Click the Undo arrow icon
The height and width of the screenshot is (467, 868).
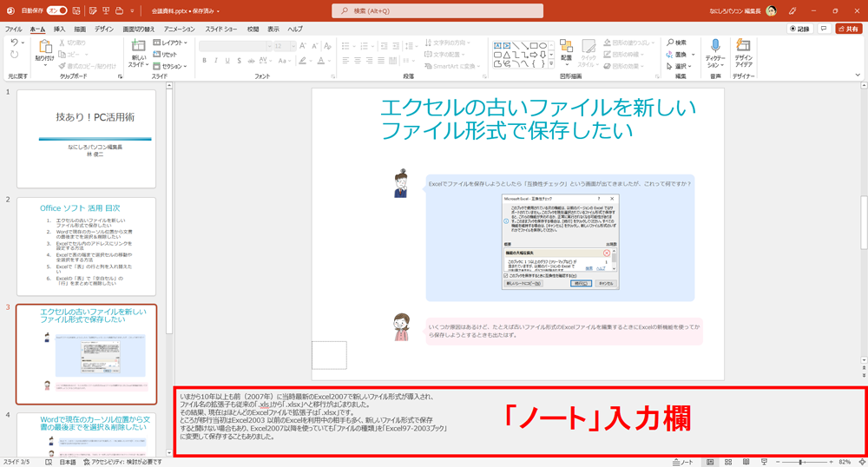[14, 43]
